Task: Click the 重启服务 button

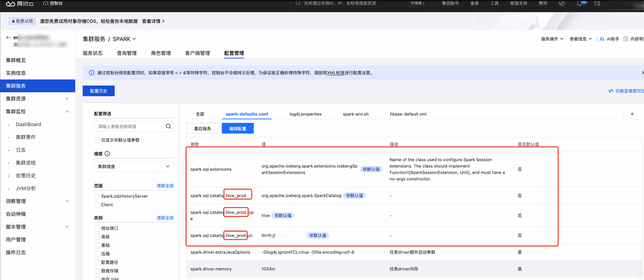Action: tap(202, 128)
